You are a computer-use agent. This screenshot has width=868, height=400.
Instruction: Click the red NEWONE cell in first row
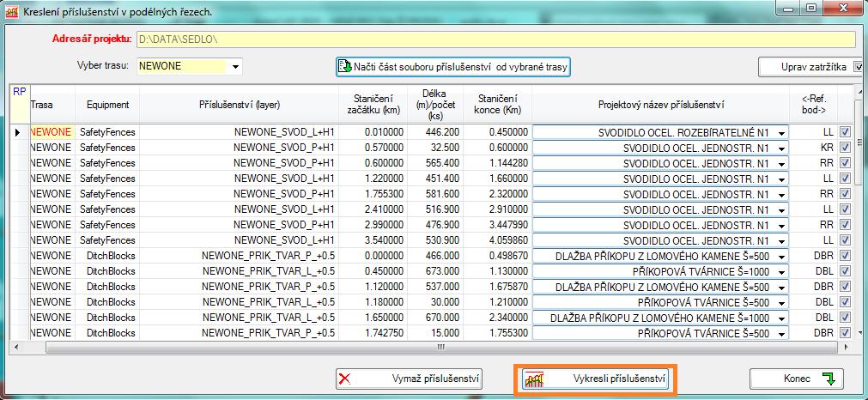coord(52,132)
